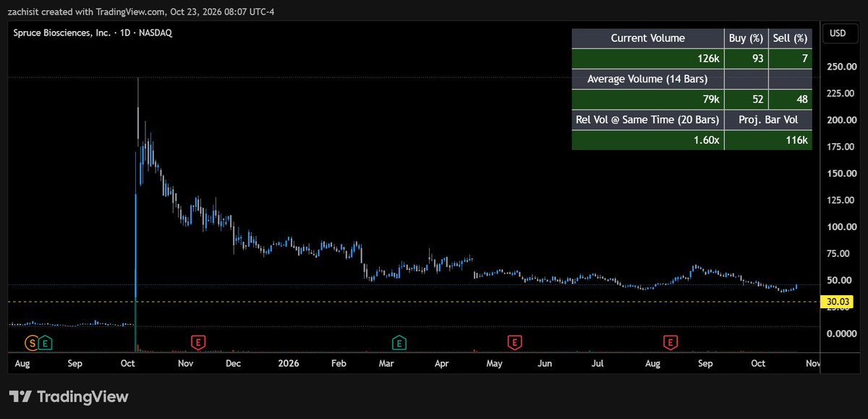Image resolution: width=868 pixels, height=419 pixels.
Task: Click the 1.60x relative volume value
Action: (x=648, y=140)
